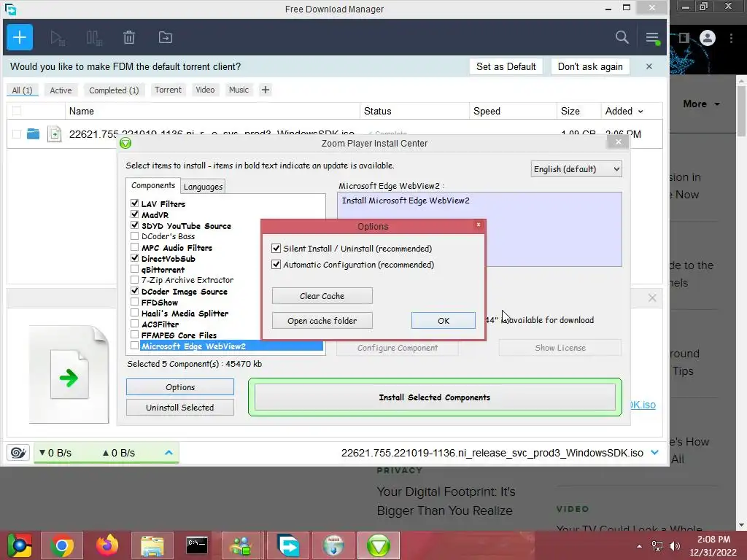Check qBittorrent component
This screenshot has height=560, width=747.
tap(135, 269)
